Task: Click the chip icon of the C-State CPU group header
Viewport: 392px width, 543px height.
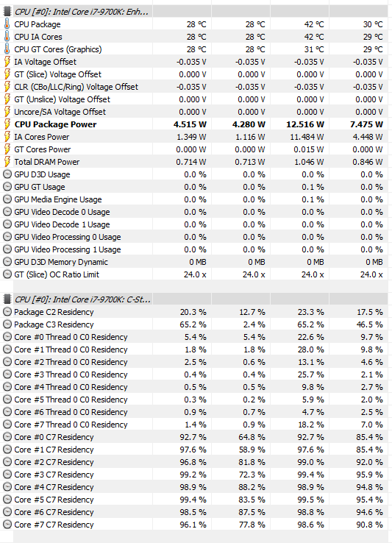Action: coord(7,299)
